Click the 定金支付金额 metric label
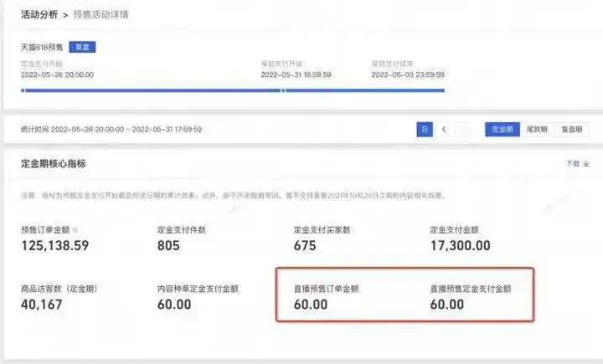Image resolution: width=603 pixels, height=364 pixels. pos(454,230)
